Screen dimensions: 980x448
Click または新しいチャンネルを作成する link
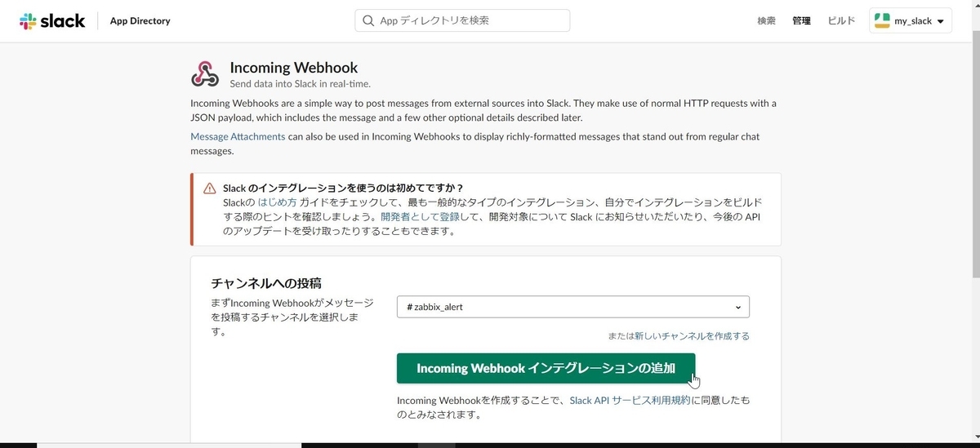679,336
